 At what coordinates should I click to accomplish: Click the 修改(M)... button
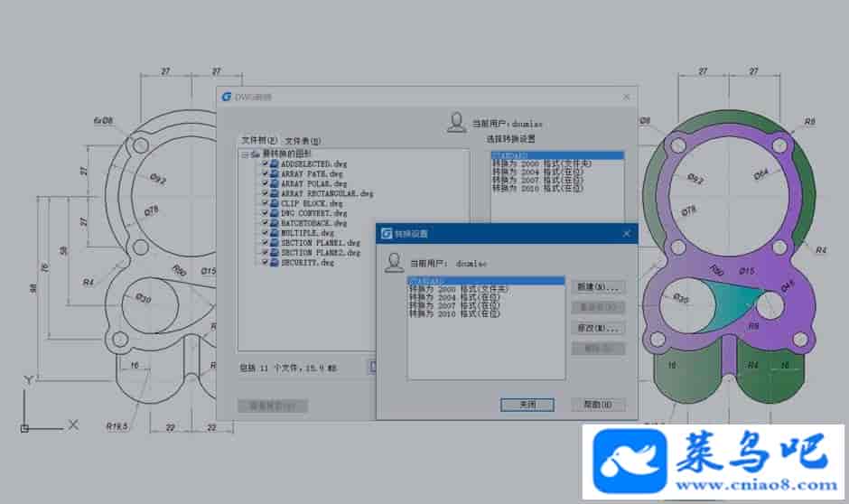tap(598, 327)
